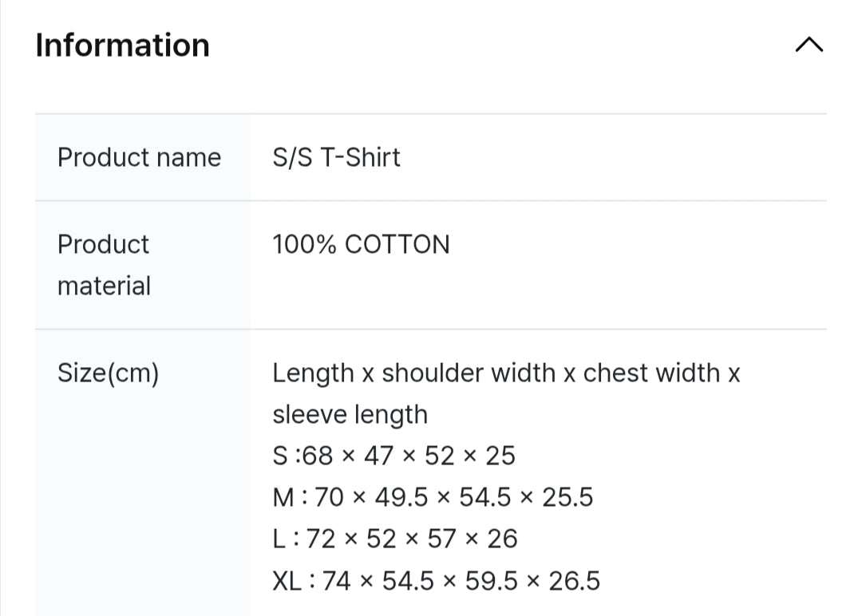Select the S size measurements row
Image resolution: width=846 pixels, height=616 pixels.
pos(393,456)
